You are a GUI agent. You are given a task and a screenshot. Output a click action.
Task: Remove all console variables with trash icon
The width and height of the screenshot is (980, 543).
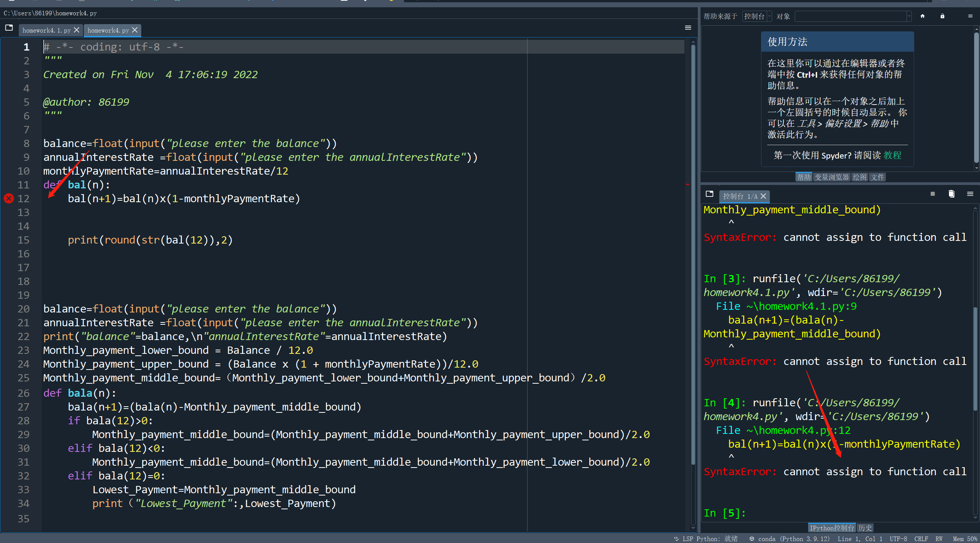(x=951, y=194)
